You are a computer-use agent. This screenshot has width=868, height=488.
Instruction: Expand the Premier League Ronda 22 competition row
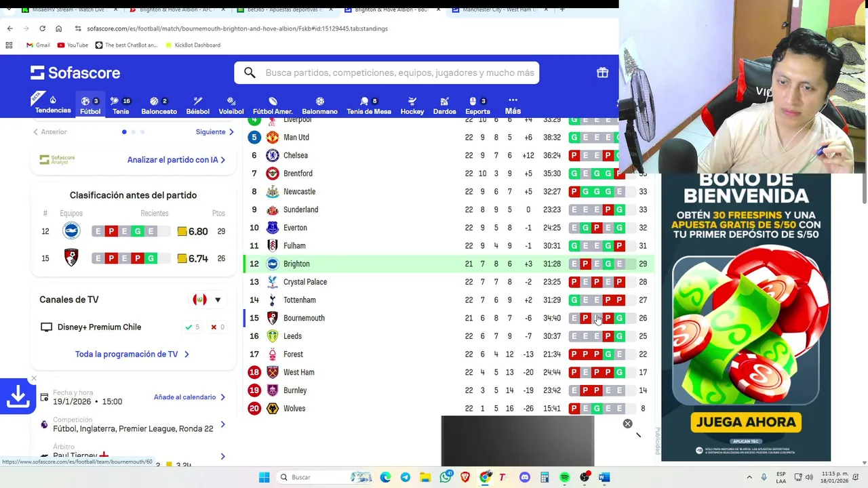coord(133,424)
